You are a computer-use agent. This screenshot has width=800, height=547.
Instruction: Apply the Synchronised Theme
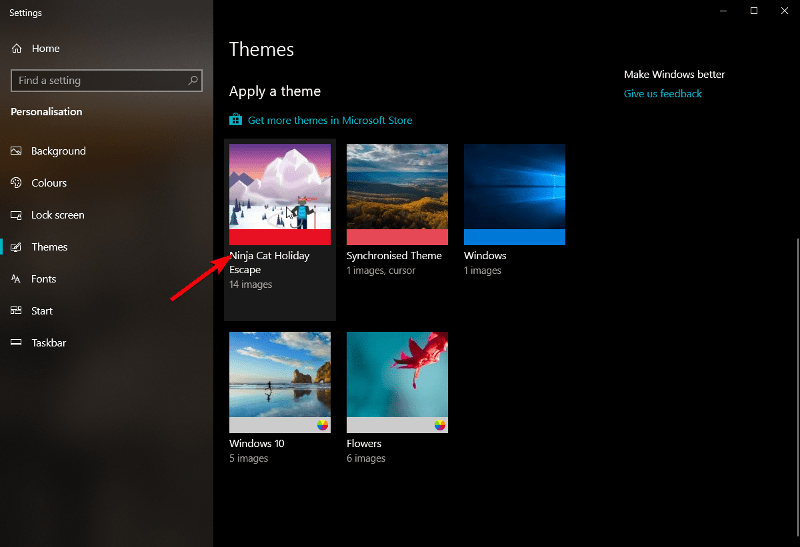point(397,194)
